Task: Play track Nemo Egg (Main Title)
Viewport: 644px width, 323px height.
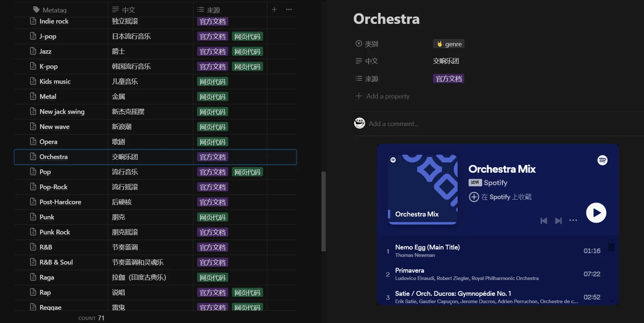Action: point(427,247)
